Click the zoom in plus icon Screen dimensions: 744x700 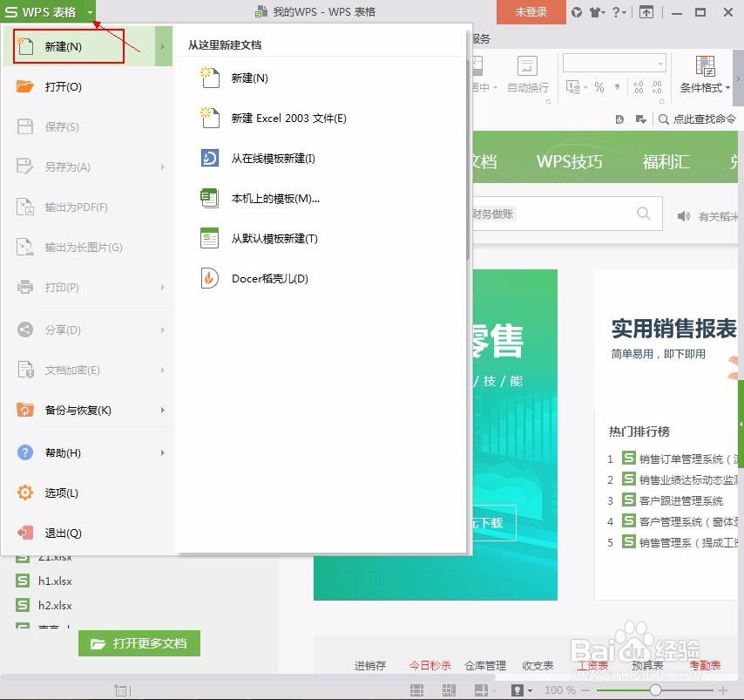coord(723,690)
